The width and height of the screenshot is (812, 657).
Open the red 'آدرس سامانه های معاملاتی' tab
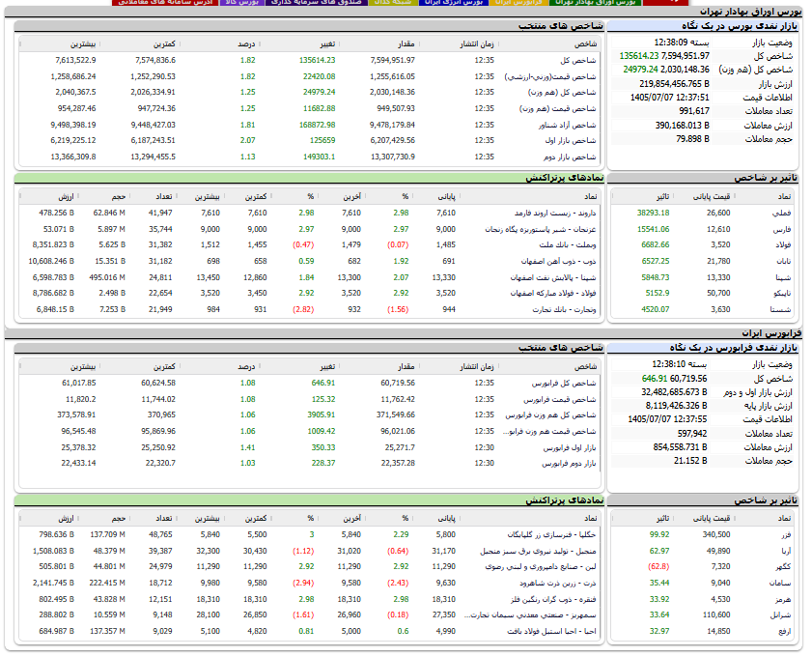click(x=165, y=3)
